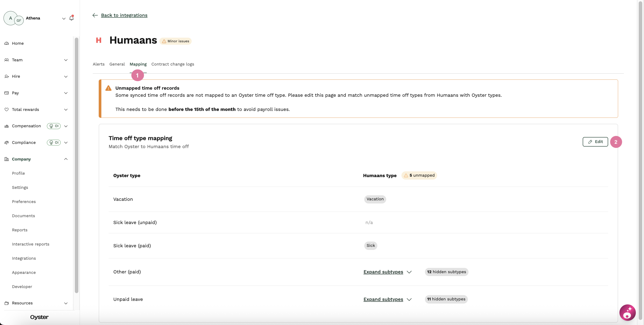The height and width of the screenshot is (325, 644).
Task: Open Company Documents page
Action: coord(23,216)
